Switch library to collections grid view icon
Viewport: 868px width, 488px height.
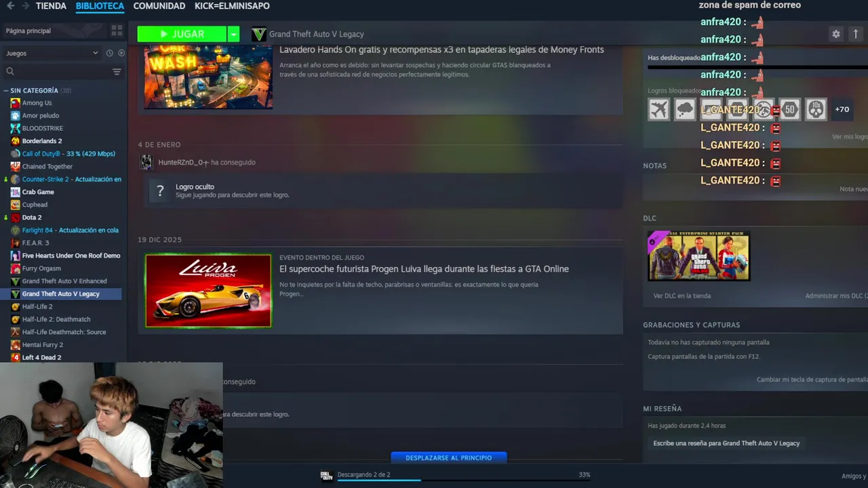(x=117, y=30)
